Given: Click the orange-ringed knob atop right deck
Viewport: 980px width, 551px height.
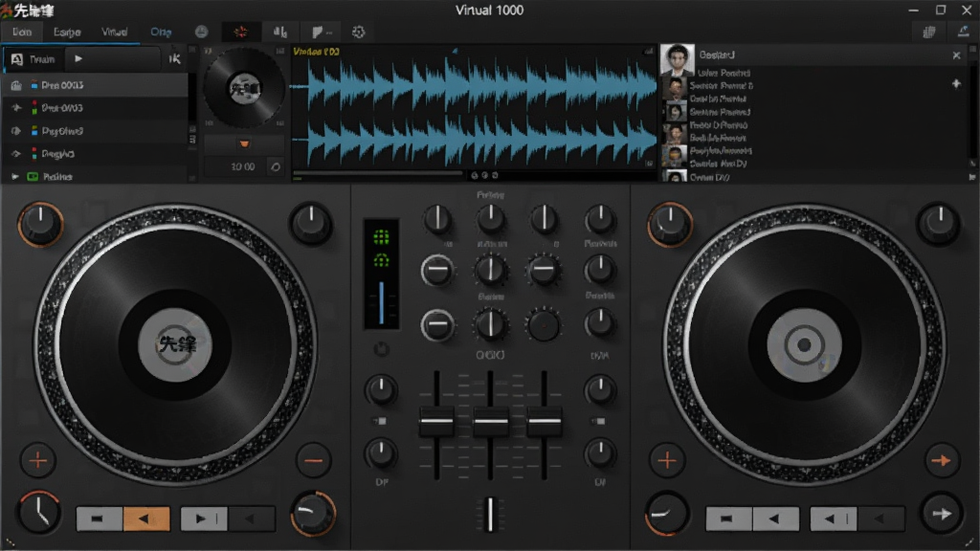Looking at the screenshot, I should 670,224.
